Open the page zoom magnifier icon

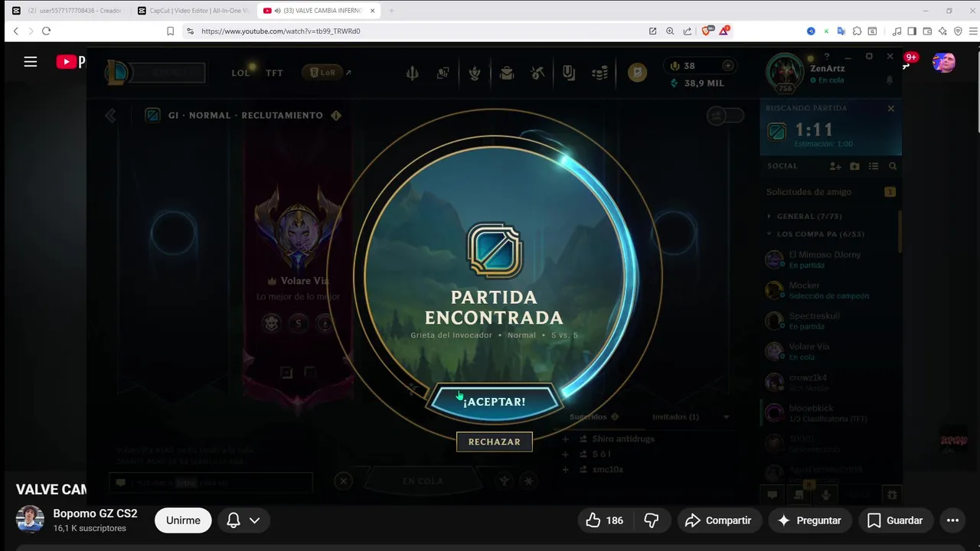[670, 31]
